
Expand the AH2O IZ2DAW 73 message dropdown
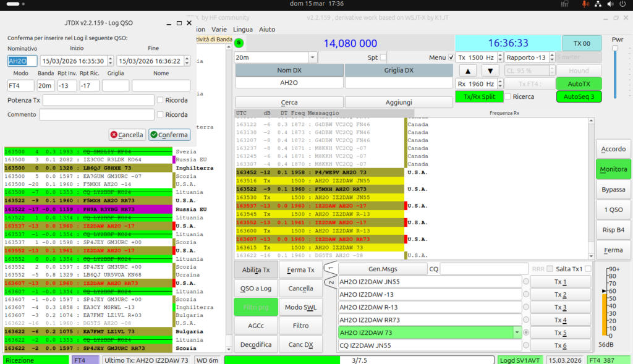517,332
